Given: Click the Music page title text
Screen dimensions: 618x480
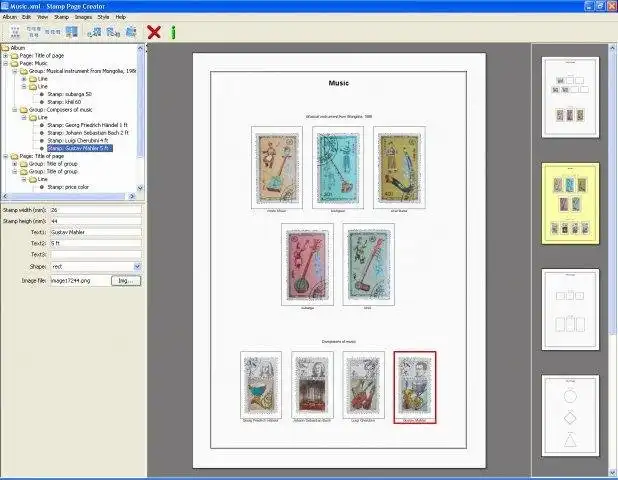Looking at the screenshot, I should pos(339,83).
